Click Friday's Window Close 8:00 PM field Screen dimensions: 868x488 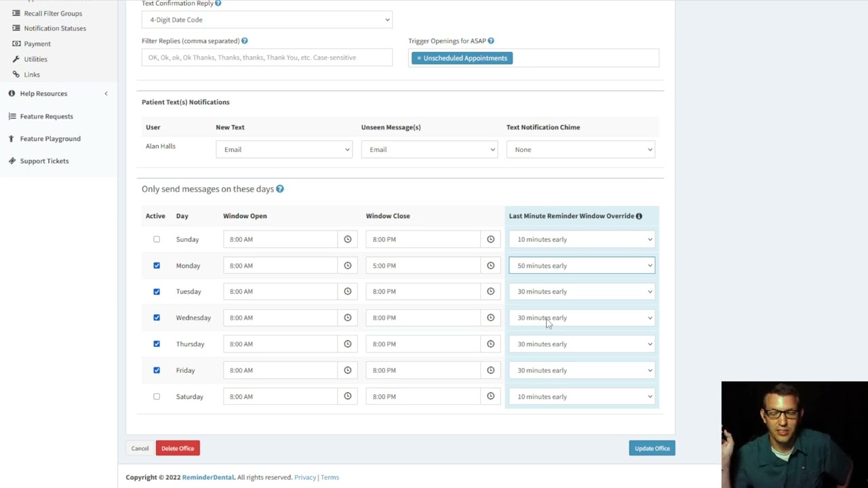[x=423, y=370]
